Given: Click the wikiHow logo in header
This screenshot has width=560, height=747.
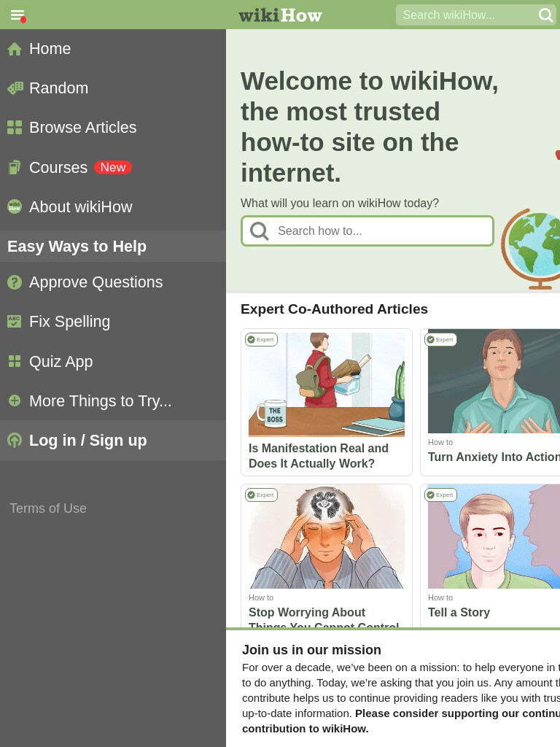Looking at the screenshot, I should pos(280,15).
